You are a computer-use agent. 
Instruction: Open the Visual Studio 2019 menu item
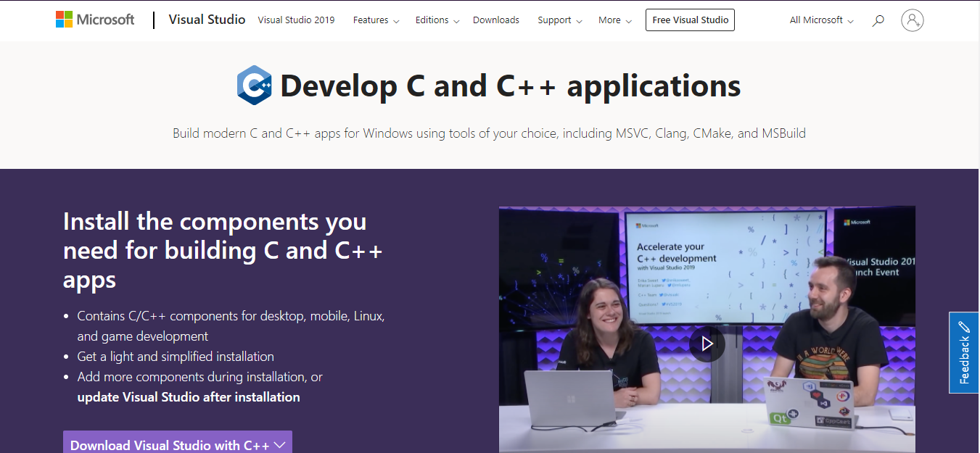(296, 20)
